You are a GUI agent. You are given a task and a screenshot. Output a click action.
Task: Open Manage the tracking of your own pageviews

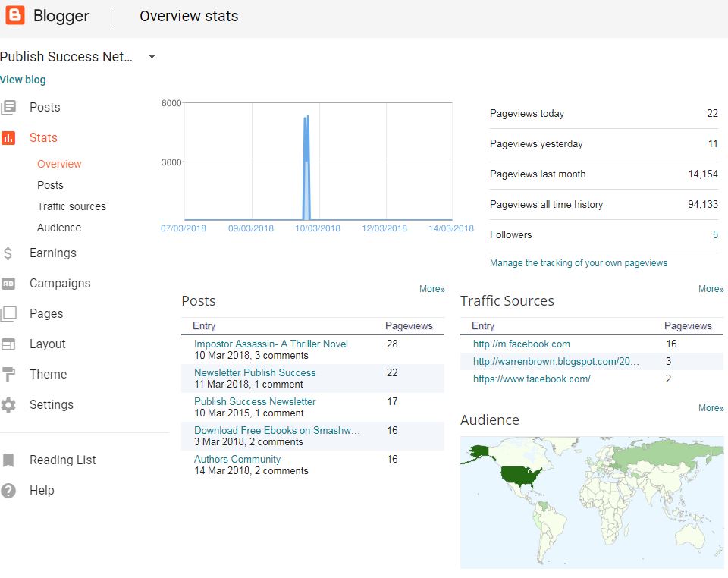coord(579,263)
